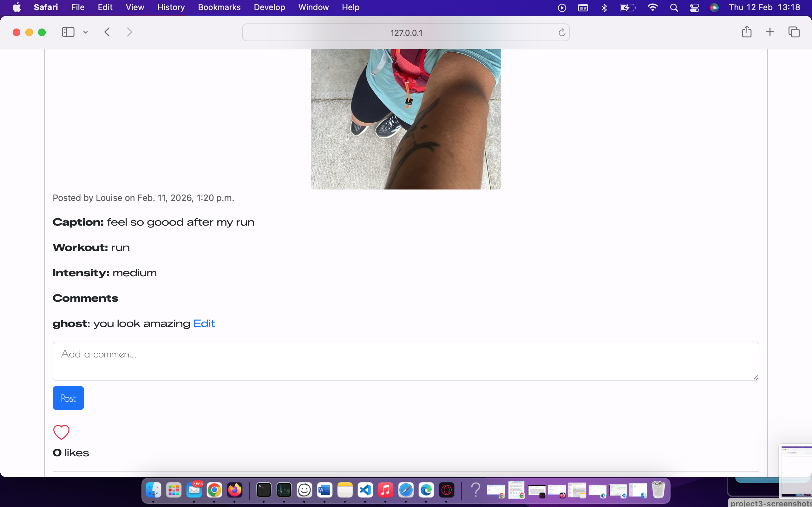Toggle Bluetooth in the menu bar
This screenshot has height=507, width=812.
(604, 7)
